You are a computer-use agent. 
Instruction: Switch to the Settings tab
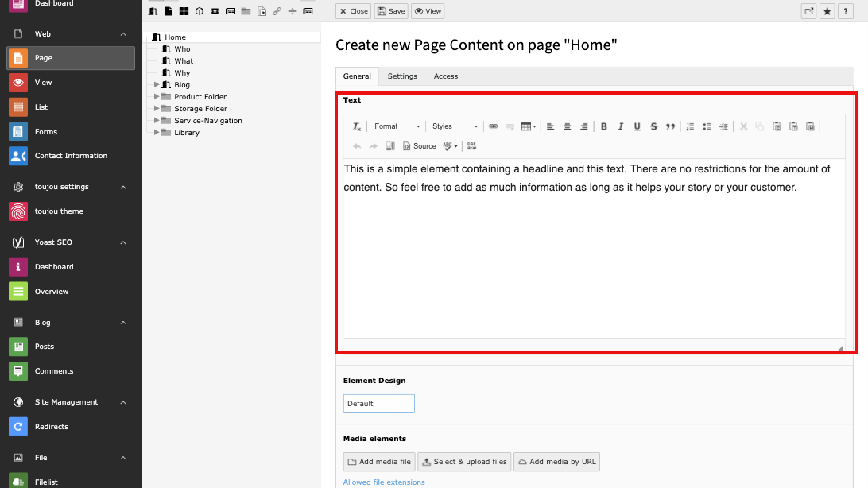pos(402,76)
